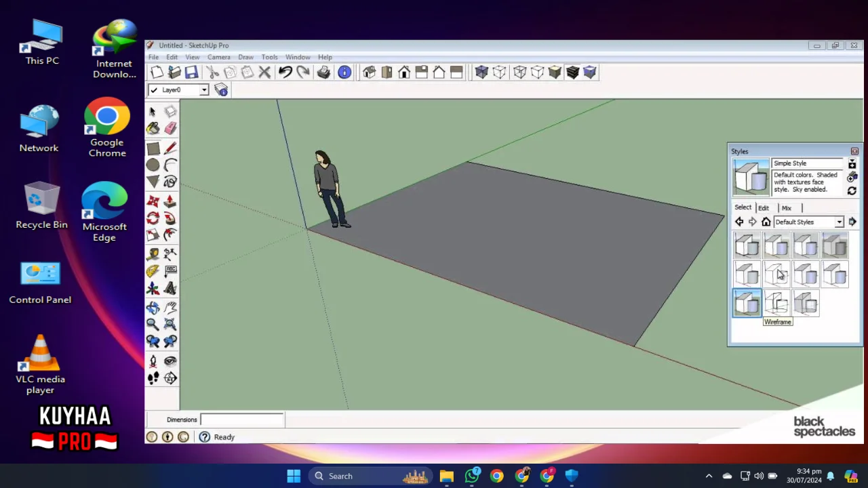Select the Scale tool
The width and height of the screenshot is (868, 488).
point(153,235)
